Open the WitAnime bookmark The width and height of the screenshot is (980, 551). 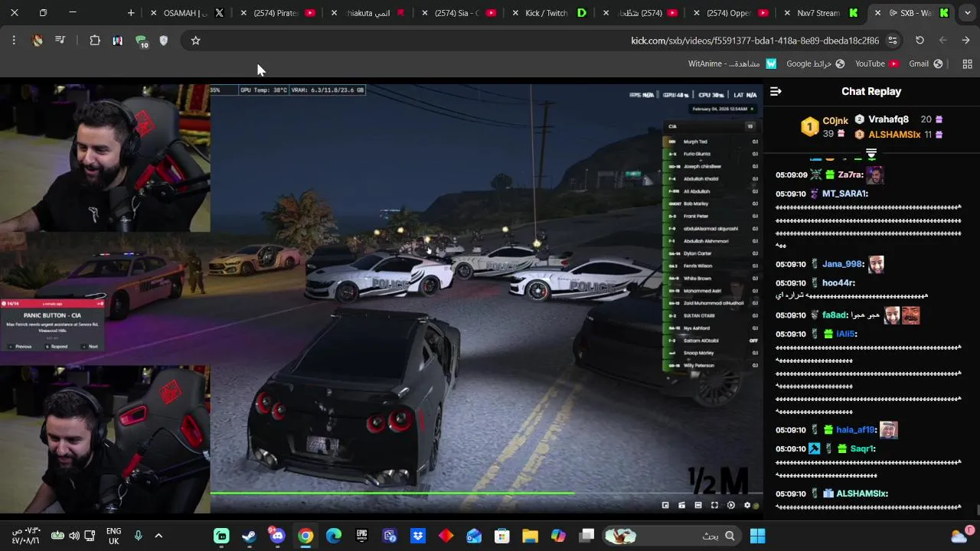pyautogui.click(x=732, y=64)
